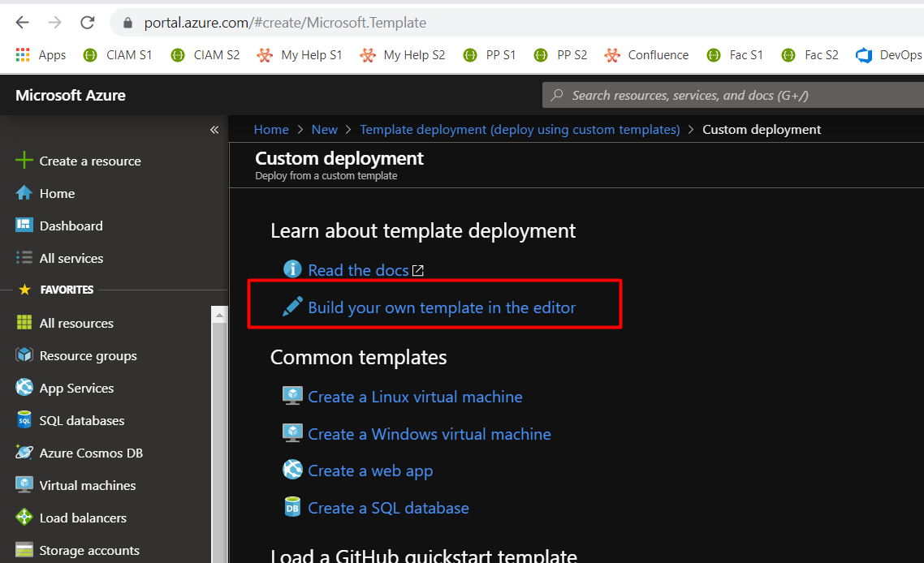Open the Fac S2 bookmark
924x563 pixels.
(810, 55)
